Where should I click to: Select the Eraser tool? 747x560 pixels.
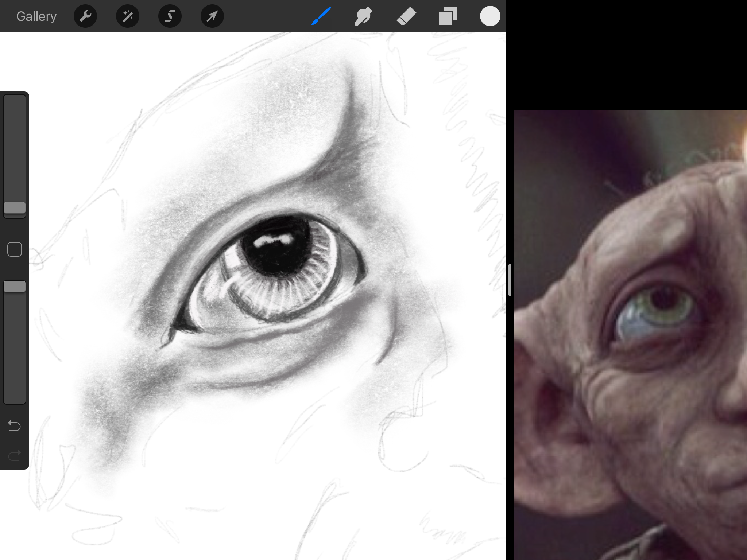(x=406, y=16)
